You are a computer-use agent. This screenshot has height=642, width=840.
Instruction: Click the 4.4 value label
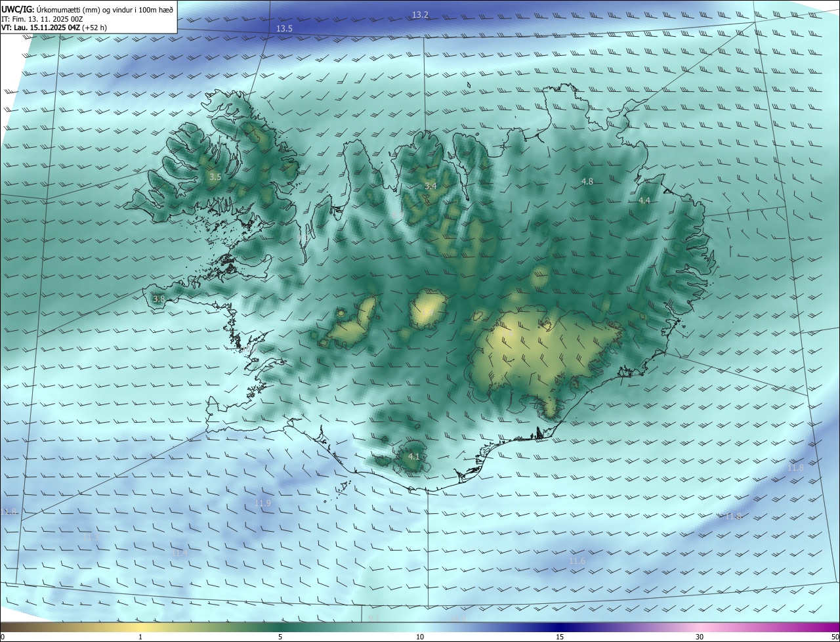click(x=644, y=201)
